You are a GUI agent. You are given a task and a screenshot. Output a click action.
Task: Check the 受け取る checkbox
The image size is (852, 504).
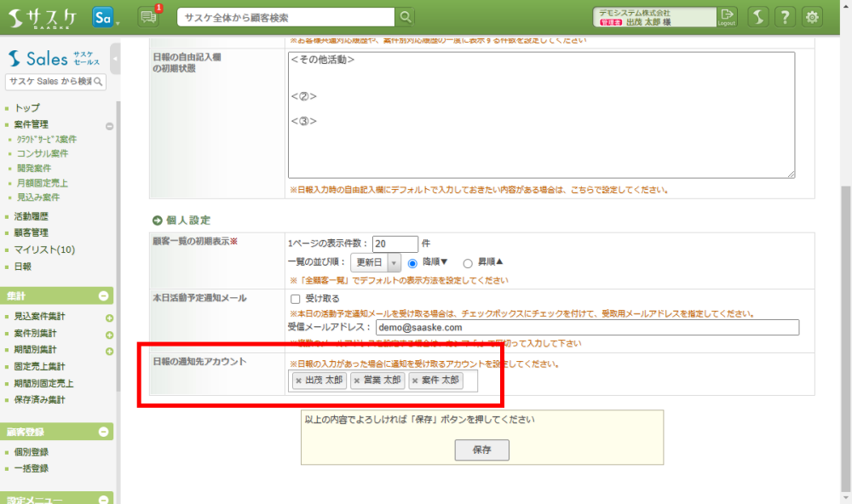295,299
